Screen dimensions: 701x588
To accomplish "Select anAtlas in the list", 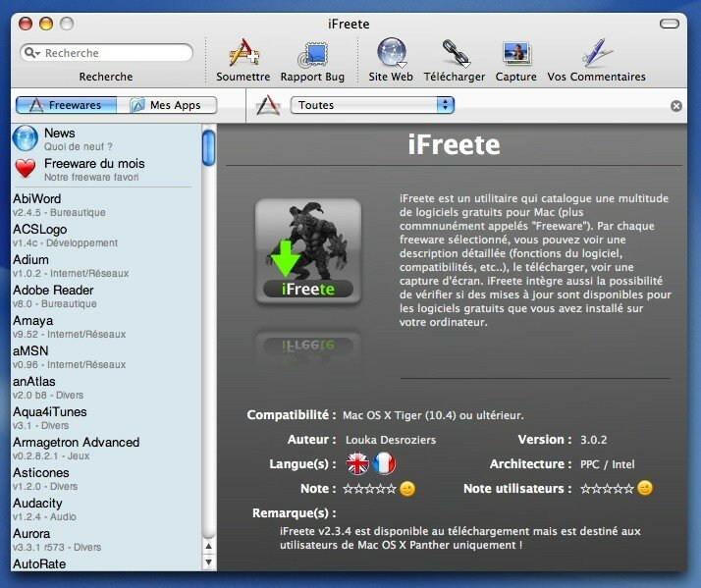I will pyautogui.click(x=106, y=388).
